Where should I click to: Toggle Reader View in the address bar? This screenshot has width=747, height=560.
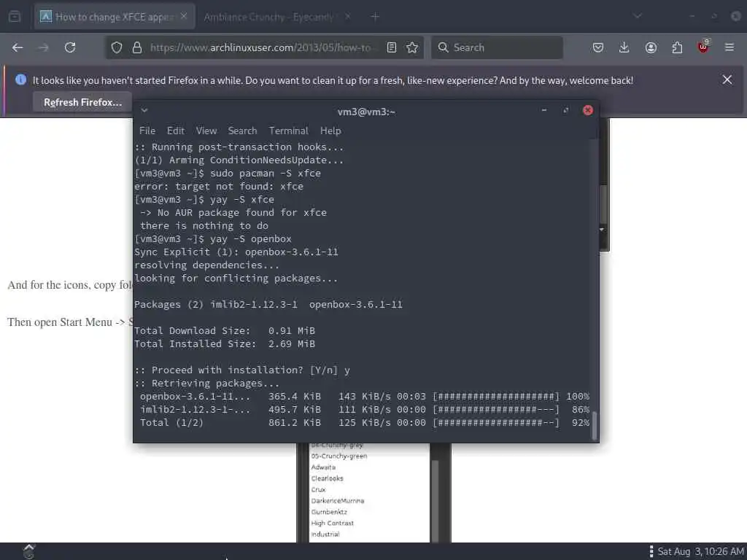(x=392, y=47)
